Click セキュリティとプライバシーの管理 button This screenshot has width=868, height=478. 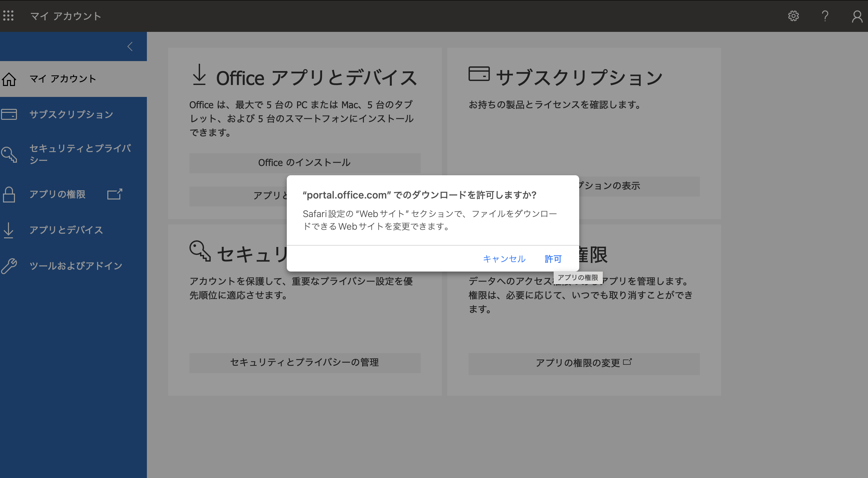(305, 363)
